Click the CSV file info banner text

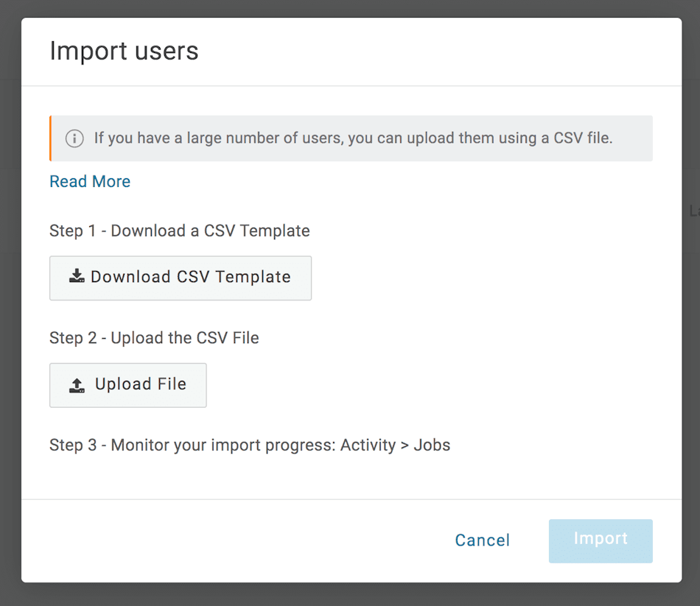354,138
